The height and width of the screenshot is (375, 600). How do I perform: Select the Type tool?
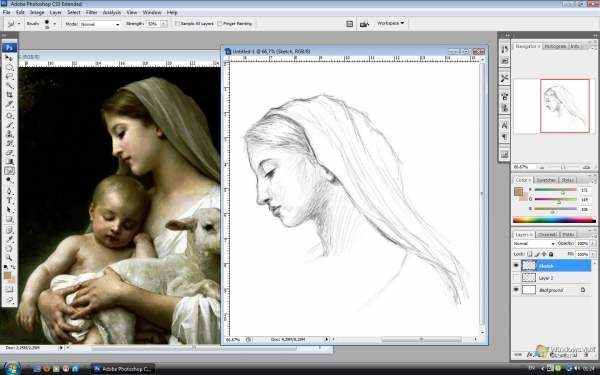(x=9, y=201)
